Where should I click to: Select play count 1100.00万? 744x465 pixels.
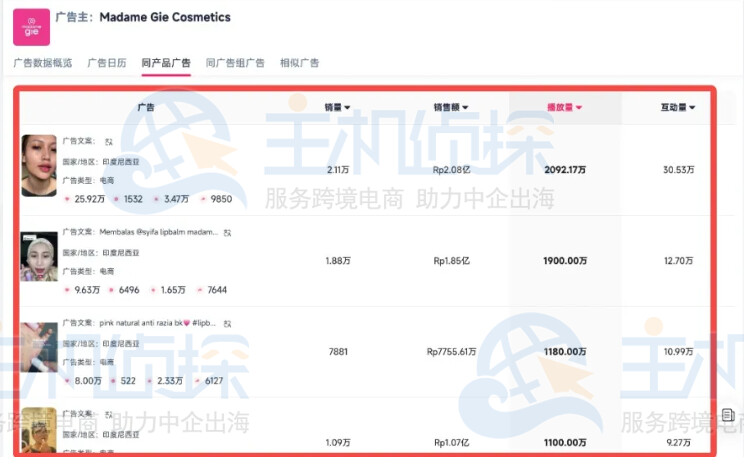click(x=565, y=443)
